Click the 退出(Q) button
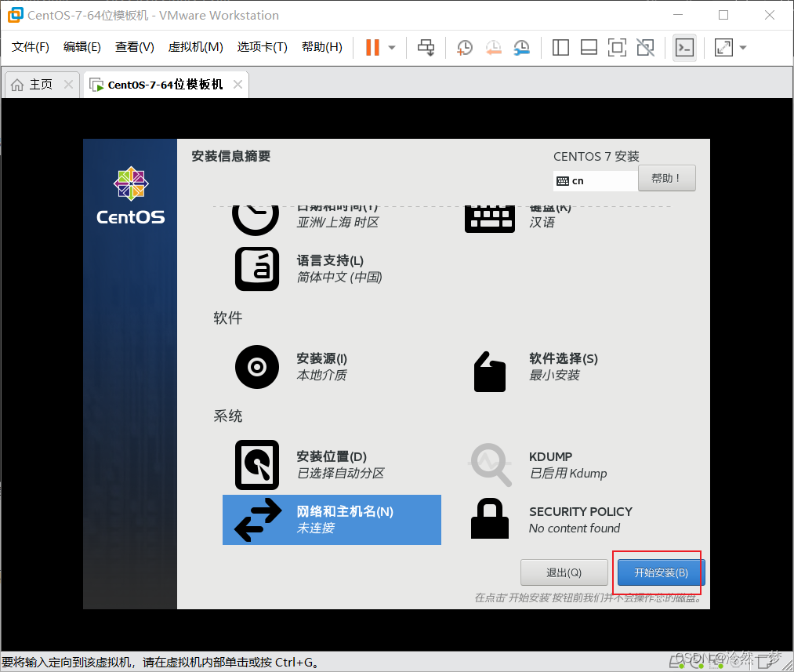This screenshot has height=672, width=794. click(564, 572)
